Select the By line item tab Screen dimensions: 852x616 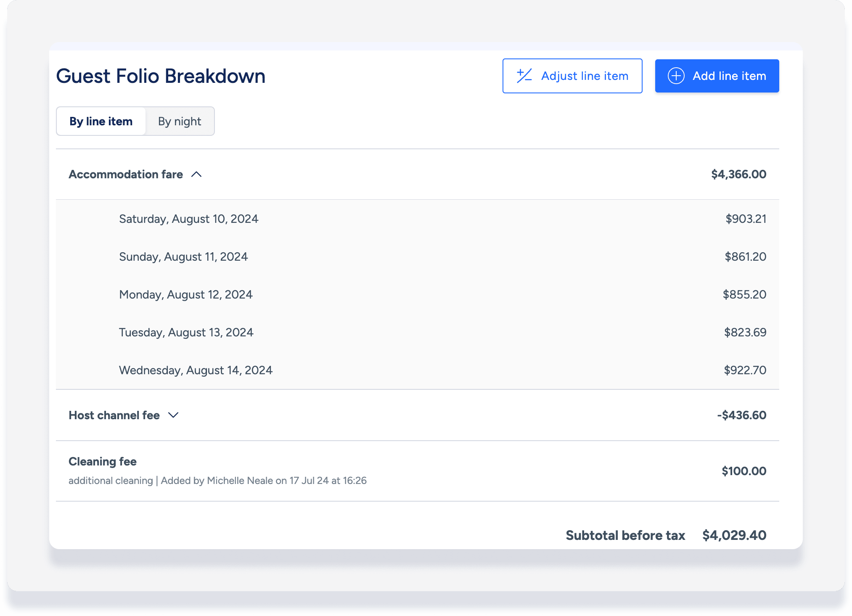pyautogui.click(x=101, y=121)
